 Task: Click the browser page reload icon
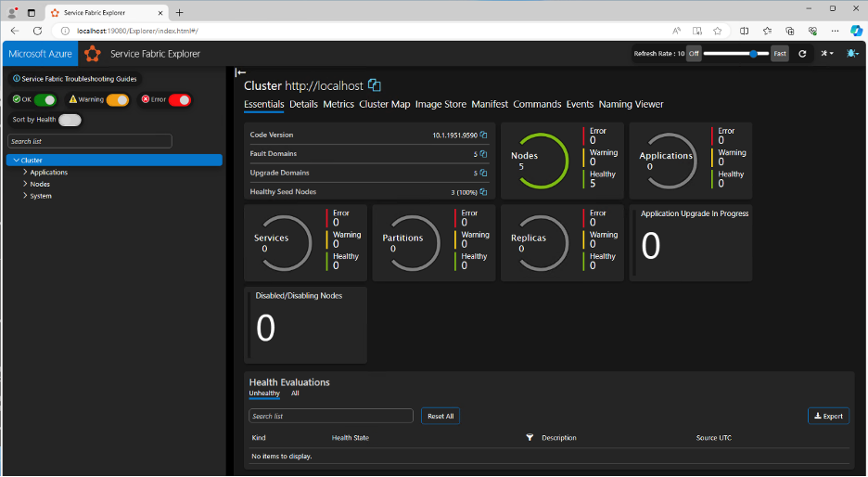pos(38,31)
